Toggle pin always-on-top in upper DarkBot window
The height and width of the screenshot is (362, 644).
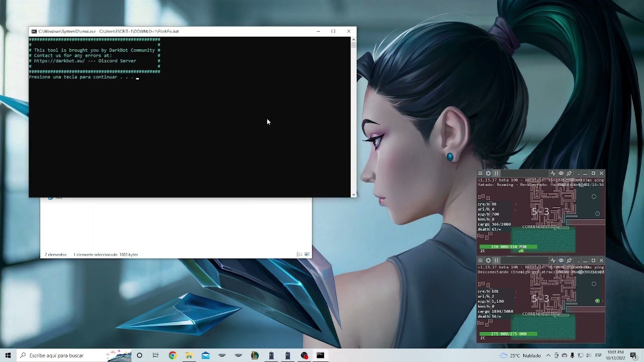click(x=569, y=173)
